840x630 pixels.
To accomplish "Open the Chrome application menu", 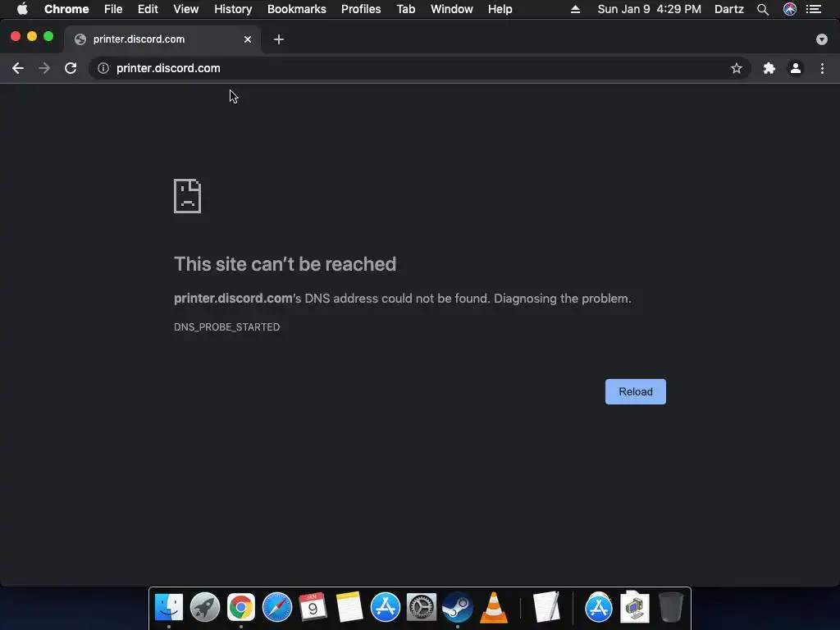I will [x=66, y=9].
